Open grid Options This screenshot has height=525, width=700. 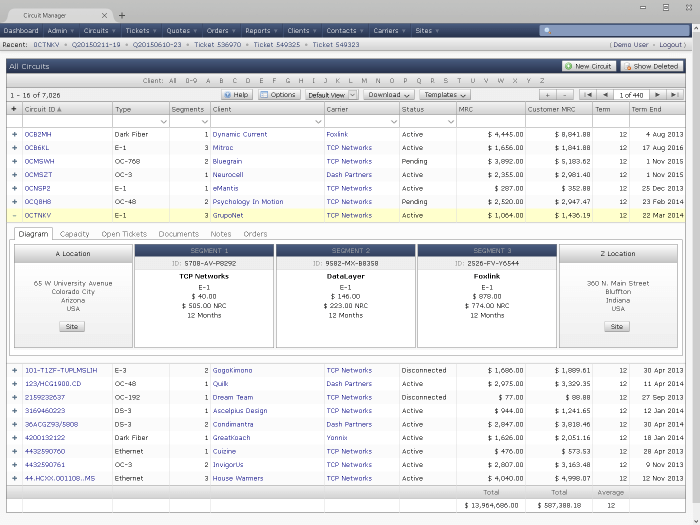coord(279,94)
